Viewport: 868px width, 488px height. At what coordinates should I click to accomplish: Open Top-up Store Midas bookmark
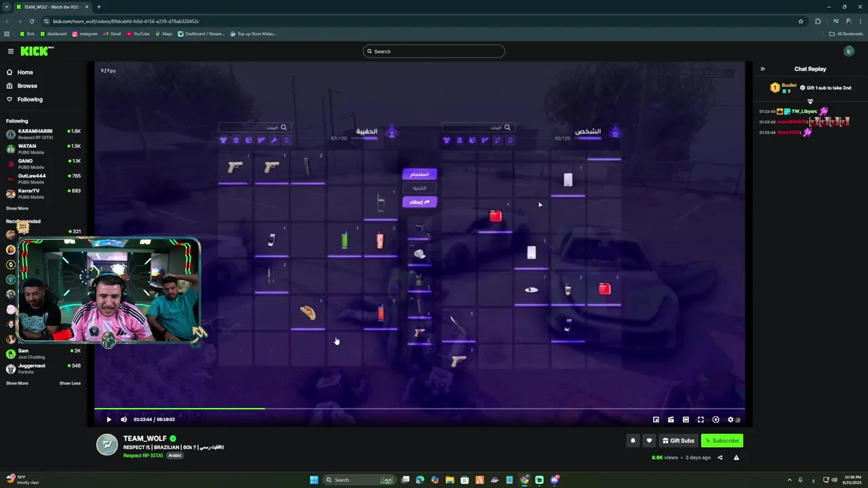[x=253, y=34]
